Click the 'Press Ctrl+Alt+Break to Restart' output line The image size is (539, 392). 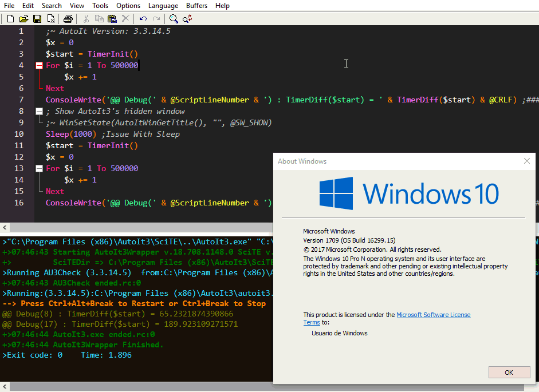(x=134, y=303)
